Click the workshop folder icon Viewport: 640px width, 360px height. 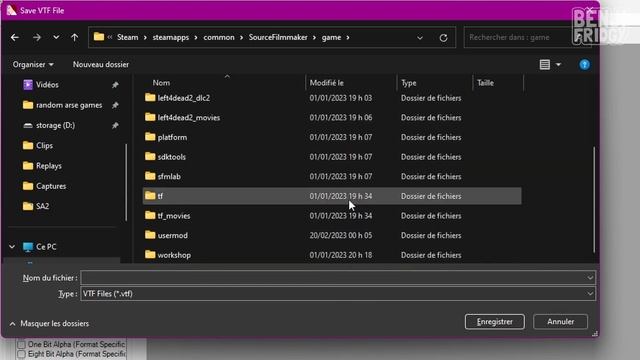[150, 254]
